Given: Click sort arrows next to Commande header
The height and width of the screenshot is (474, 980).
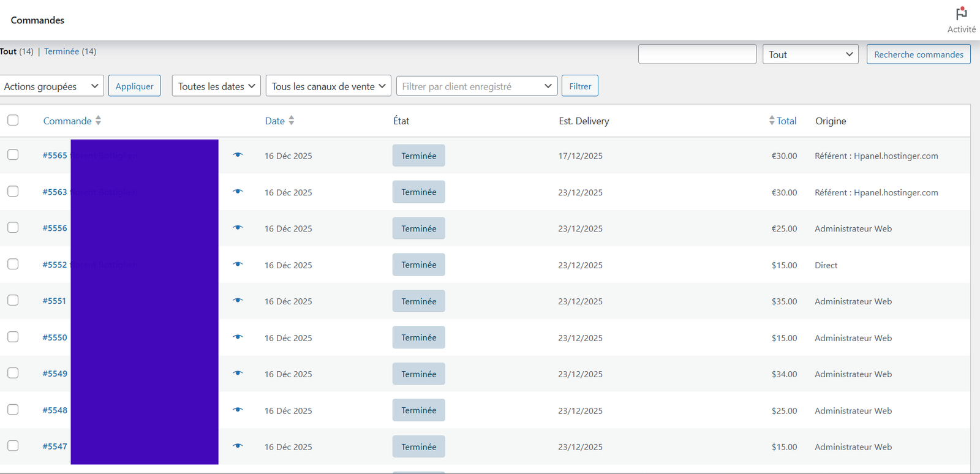Looking at the screenshot, I should pos(98,121).
